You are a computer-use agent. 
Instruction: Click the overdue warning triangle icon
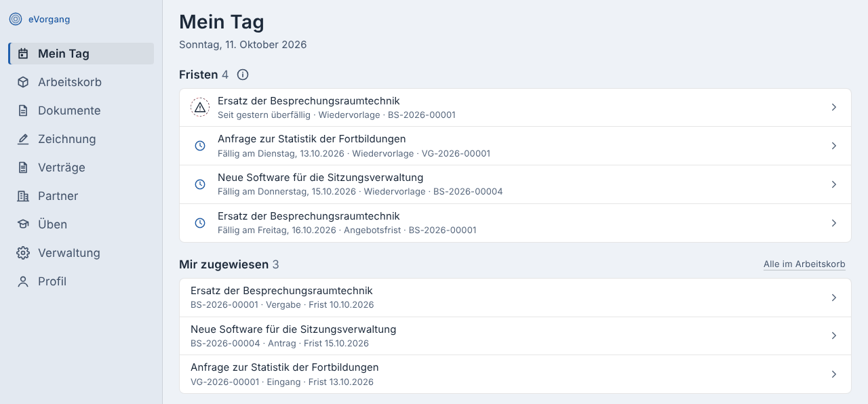(x=200, y=107)
